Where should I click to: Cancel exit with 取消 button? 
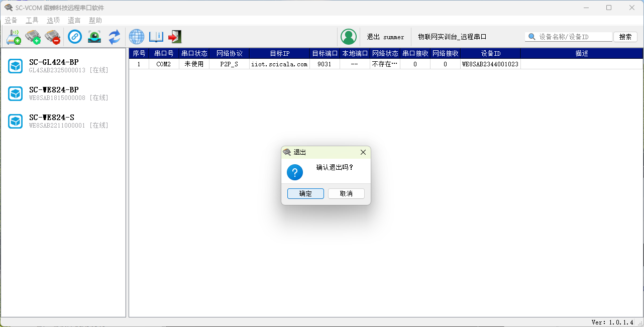click(x=346, y=194)
